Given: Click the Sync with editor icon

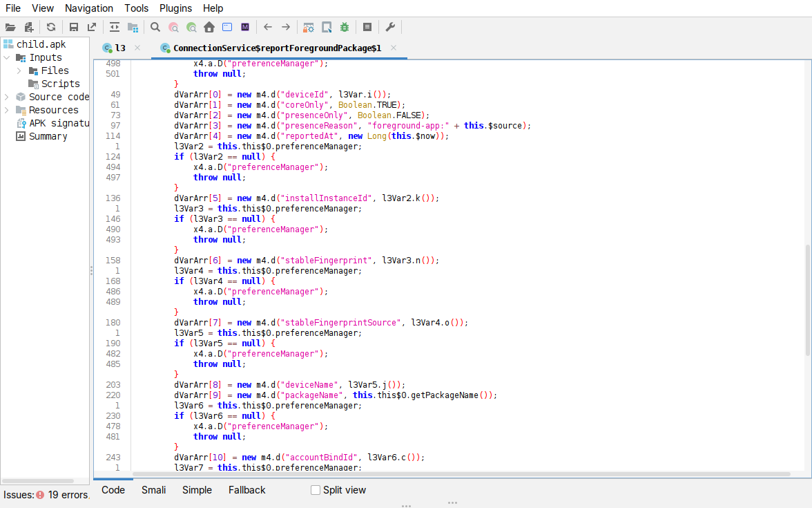Looking at the screenshot, I should [115, 28].
